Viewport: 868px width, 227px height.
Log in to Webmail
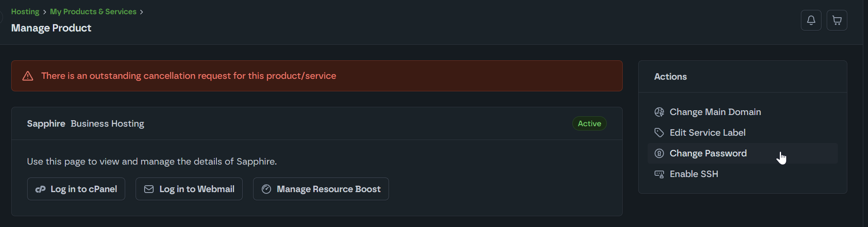pyautogui.click(x=189, y=189)
